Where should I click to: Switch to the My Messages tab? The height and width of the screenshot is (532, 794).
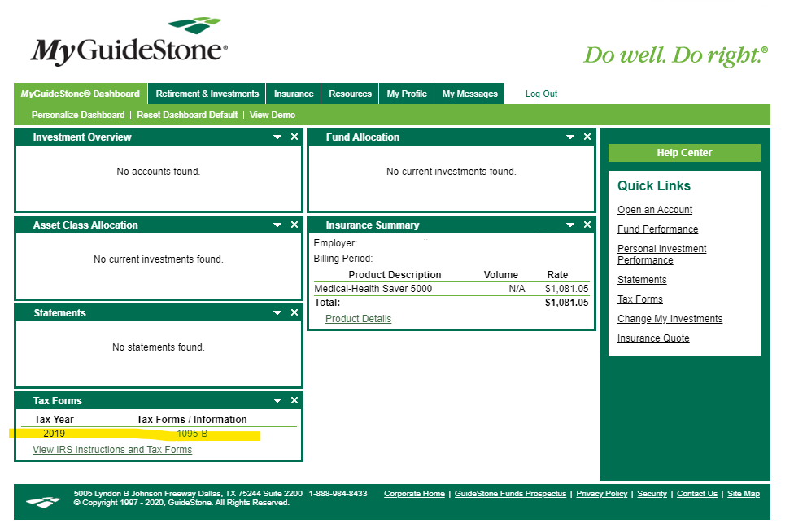pyautogui.click(x=469, y=94)
